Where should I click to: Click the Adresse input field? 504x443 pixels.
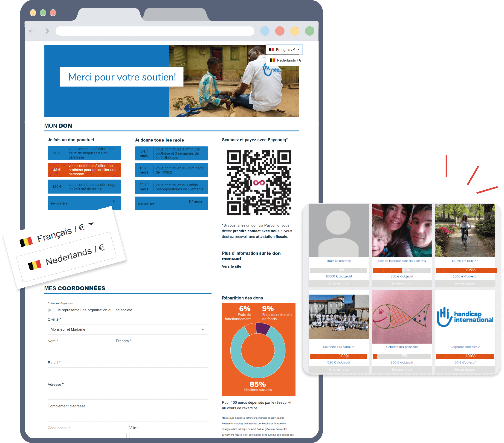(x=128, y=394)
